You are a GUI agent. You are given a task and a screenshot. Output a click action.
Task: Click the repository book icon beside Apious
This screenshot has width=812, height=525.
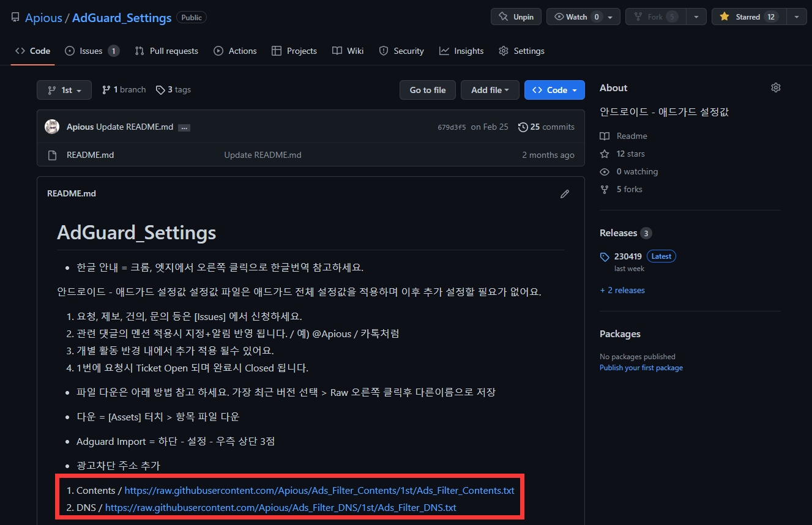[x=15, y=17]
